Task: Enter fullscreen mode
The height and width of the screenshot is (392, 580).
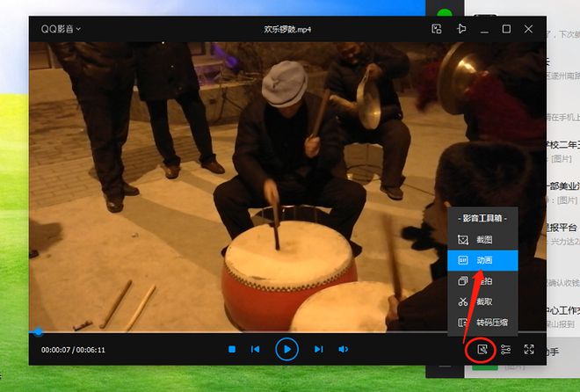Action: (529, 350)
